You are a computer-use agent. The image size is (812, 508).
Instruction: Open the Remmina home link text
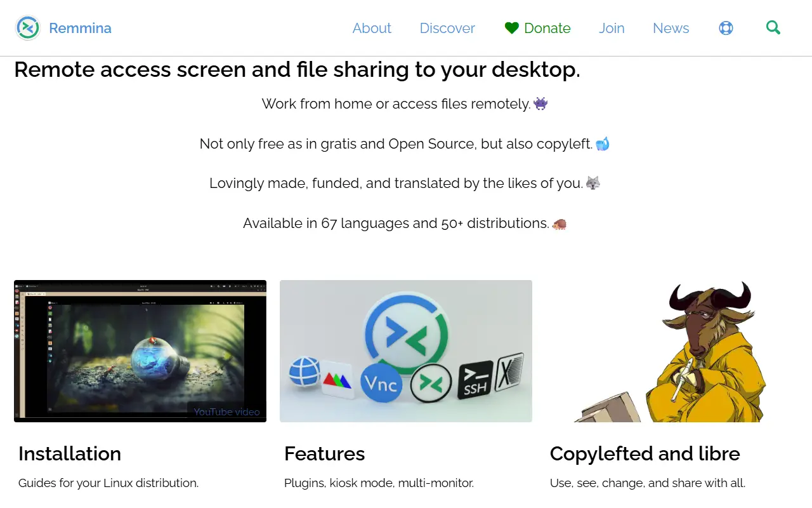[x=80, y=28]
